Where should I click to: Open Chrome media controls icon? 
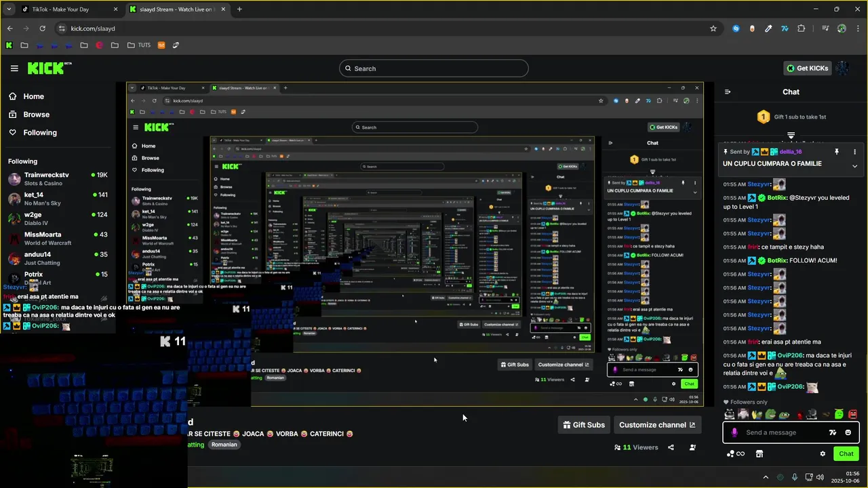825,28
